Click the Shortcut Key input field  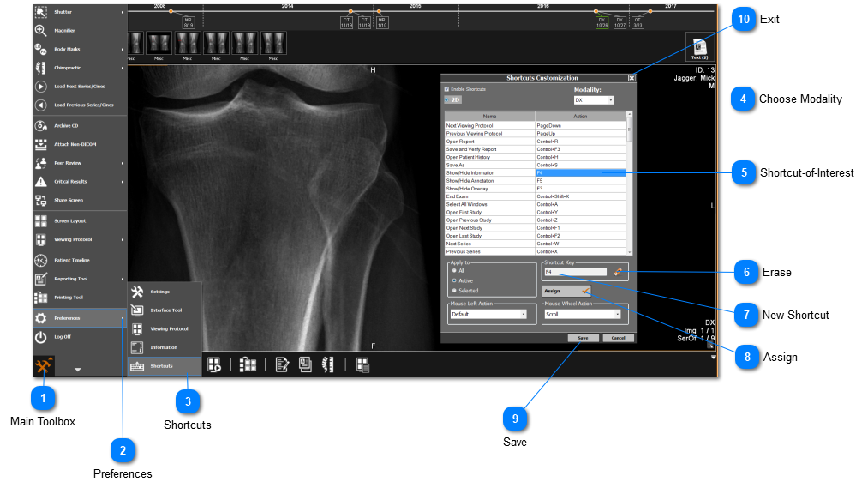tap(574, 272)
